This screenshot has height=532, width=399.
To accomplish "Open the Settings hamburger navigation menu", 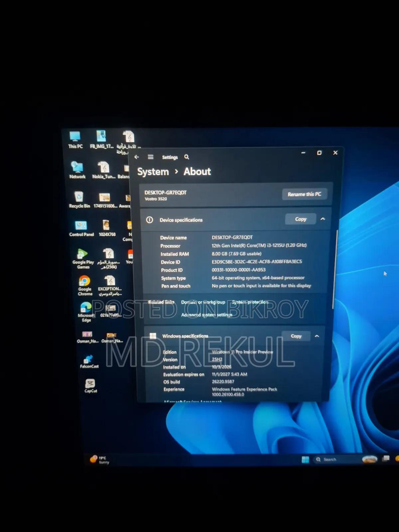I will click(x=151, y=157).
